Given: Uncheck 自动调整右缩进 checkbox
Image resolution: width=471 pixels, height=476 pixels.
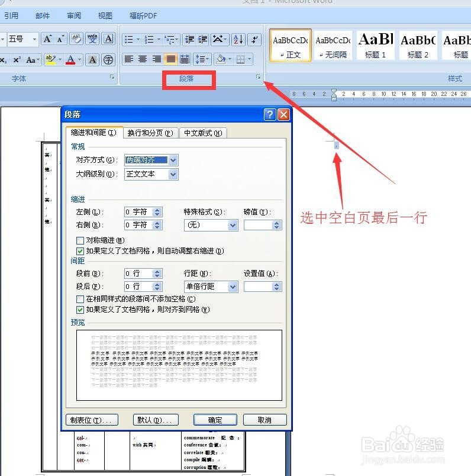Looking at the screenshot, I should pos(80,251).
